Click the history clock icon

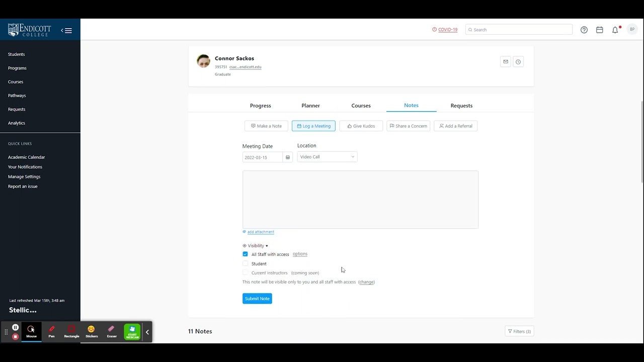518,62
